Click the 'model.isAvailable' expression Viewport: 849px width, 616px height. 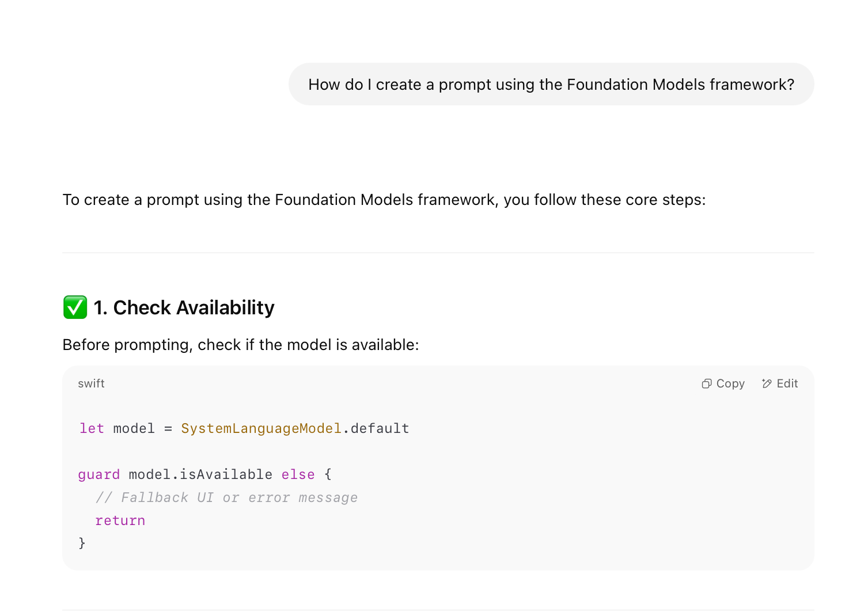pos(200,474)
